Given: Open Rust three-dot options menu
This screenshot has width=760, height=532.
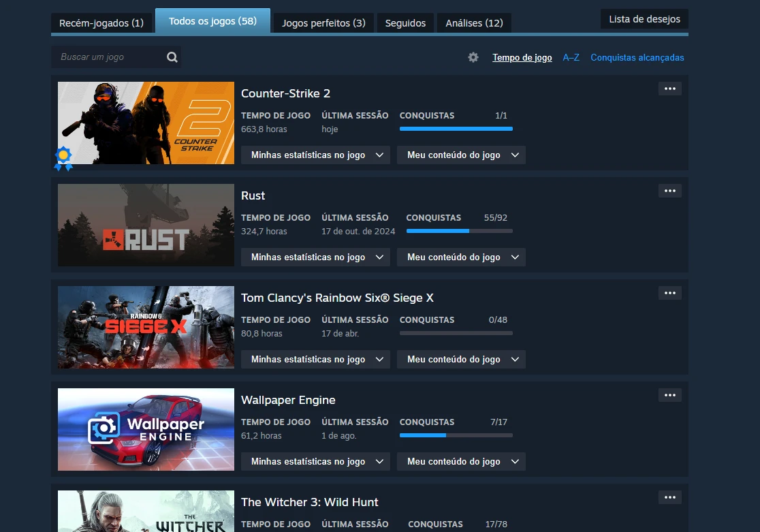Looking at the screenshot, I should click(x=669, y=191).
